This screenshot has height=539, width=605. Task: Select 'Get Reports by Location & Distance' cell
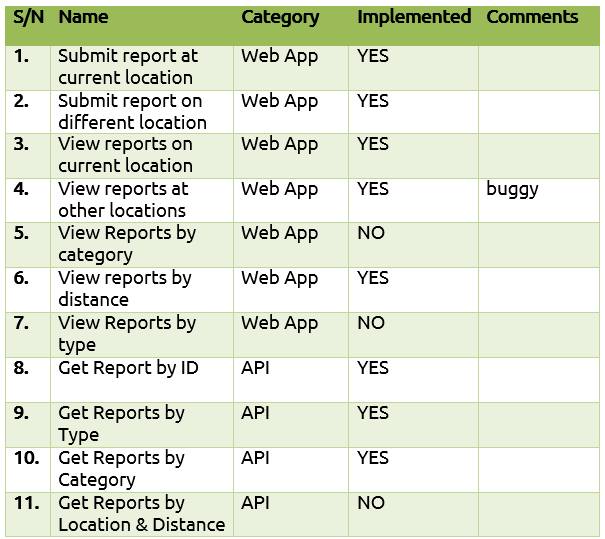[142, 514]
